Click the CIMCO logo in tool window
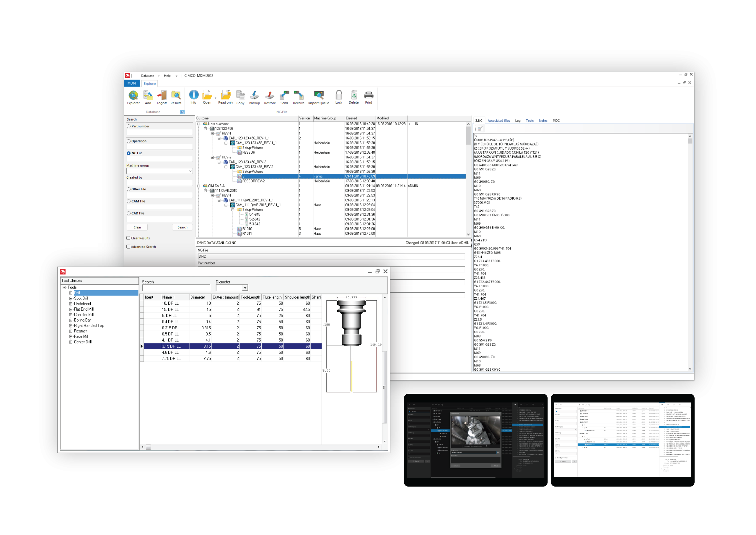 point(63,272)
